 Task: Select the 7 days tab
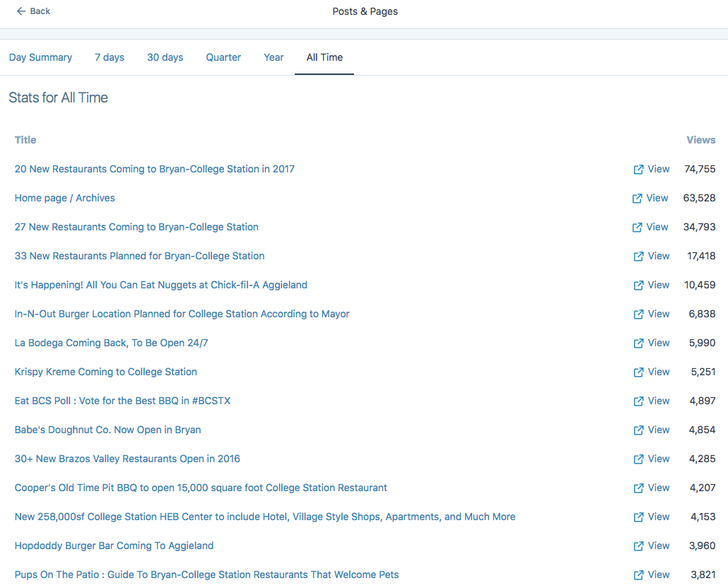tap(109, 57)
